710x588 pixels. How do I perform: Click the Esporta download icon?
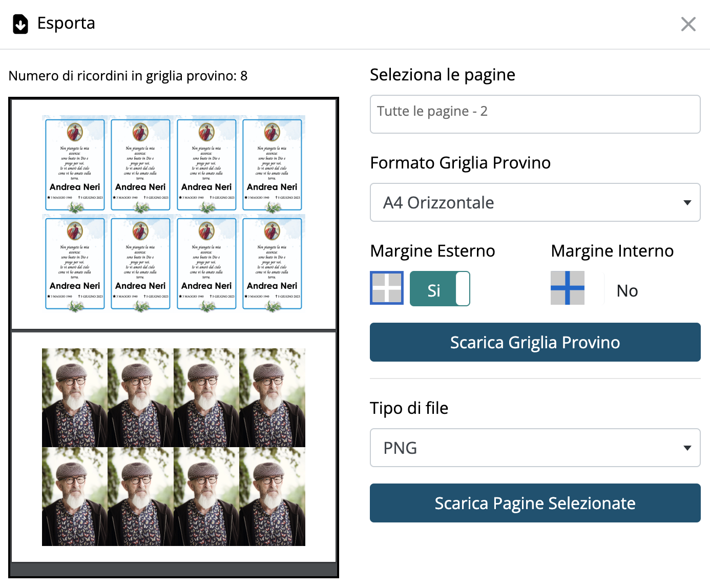click(x=20, y=24)
